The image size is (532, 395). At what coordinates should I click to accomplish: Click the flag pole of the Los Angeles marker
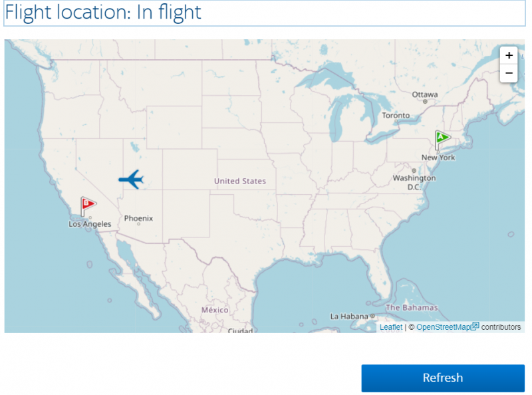point(82,211)
